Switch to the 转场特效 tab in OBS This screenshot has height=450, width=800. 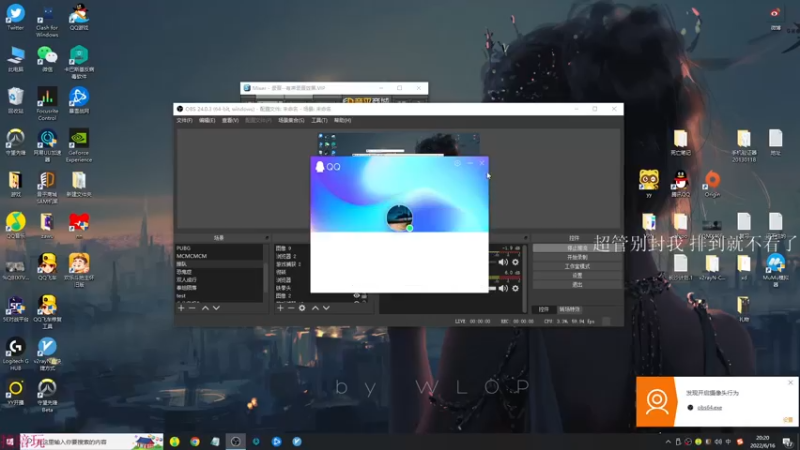pos(569,310)
